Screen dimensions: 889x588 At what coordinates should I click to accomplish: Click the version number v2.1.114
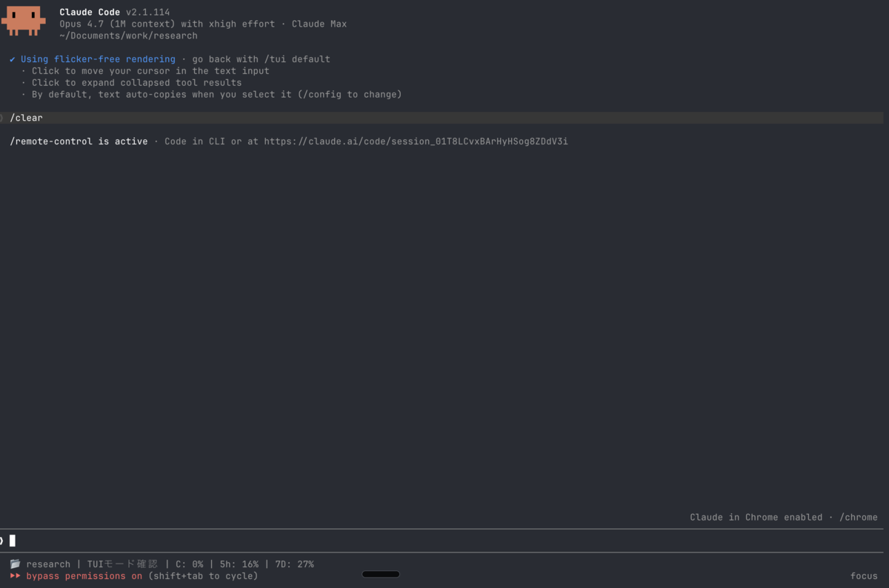point(147,13)
